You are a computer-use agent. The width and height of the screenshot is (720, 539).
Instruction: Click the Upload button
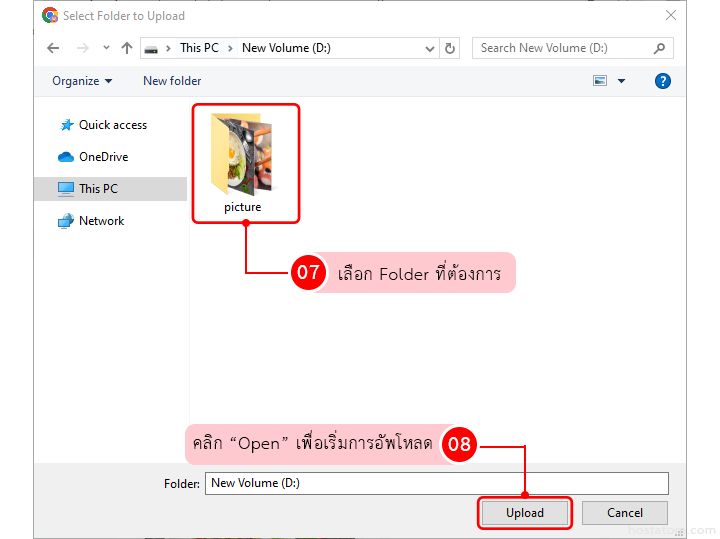pos(524,513)
